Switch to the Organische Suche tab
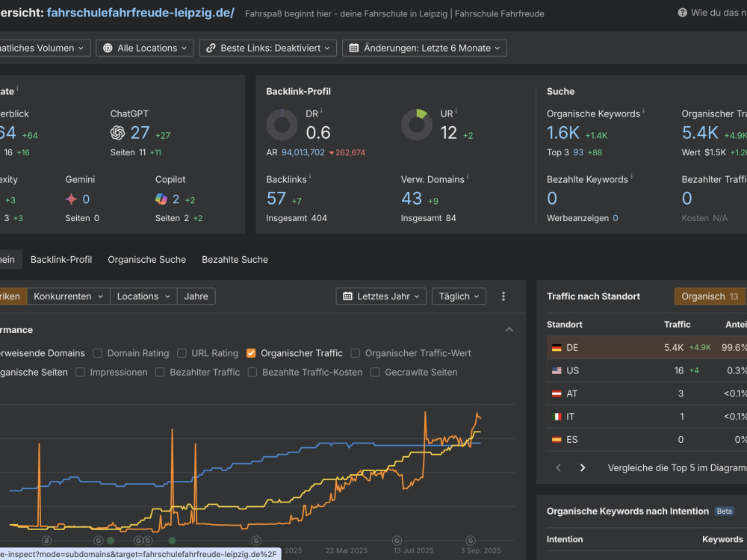This screenshot has width=747, height=560. point(146,260)
